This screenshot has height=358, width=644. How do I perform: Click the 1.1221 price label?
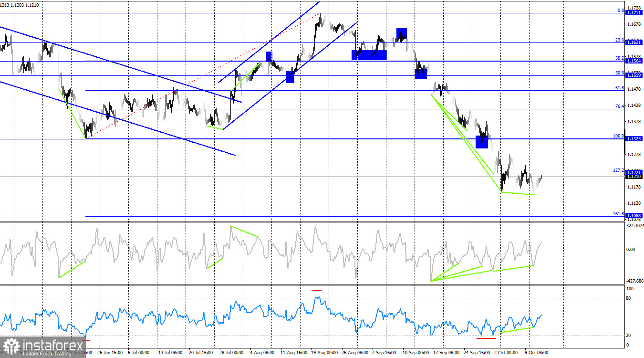point(634,172)
